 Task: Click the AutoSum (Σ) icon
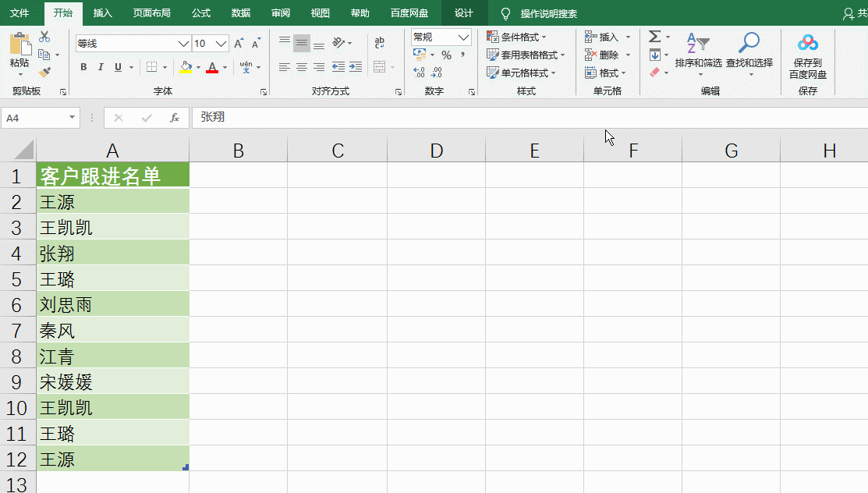(x=655, y=36)
